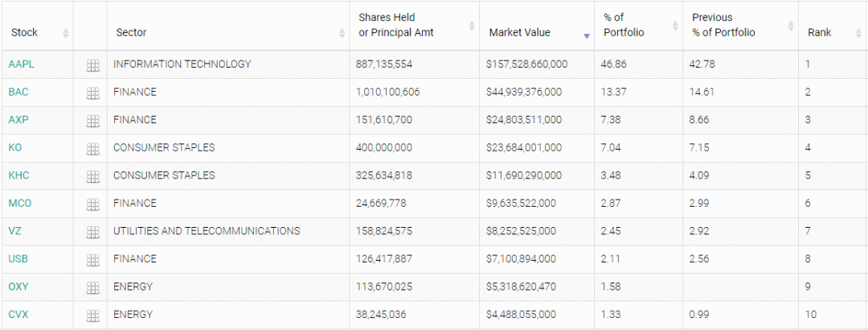Open the grid icon in the VZ row
The width and height of the screenshot is (868, 330).
(93, 232)
